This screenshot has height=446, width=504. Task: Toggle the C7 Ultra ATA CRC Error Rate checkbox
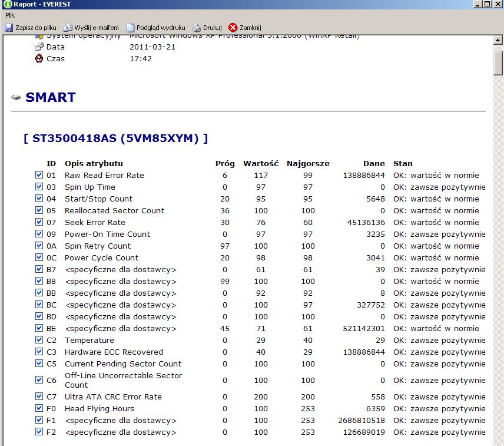point(39,397)
